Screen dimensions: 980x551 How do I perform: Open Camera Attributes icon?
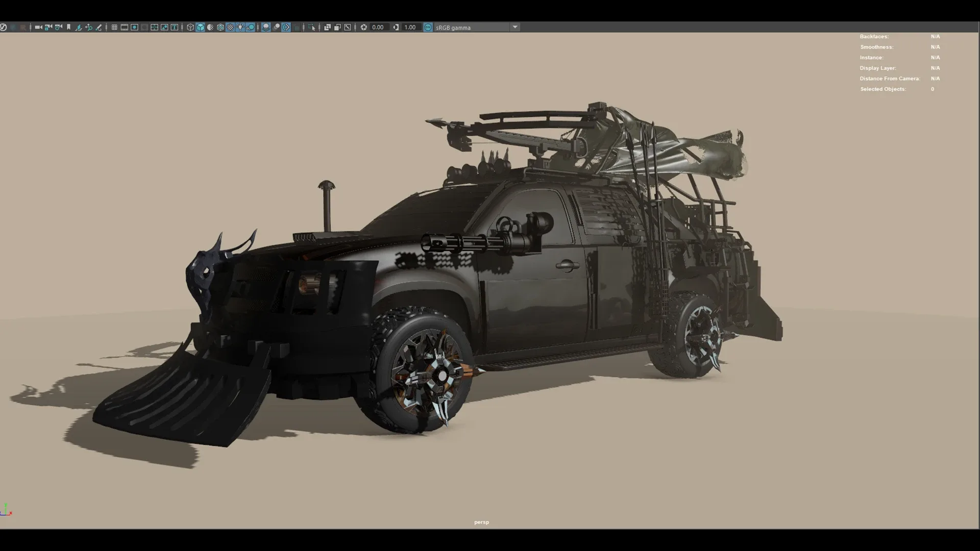59,27
